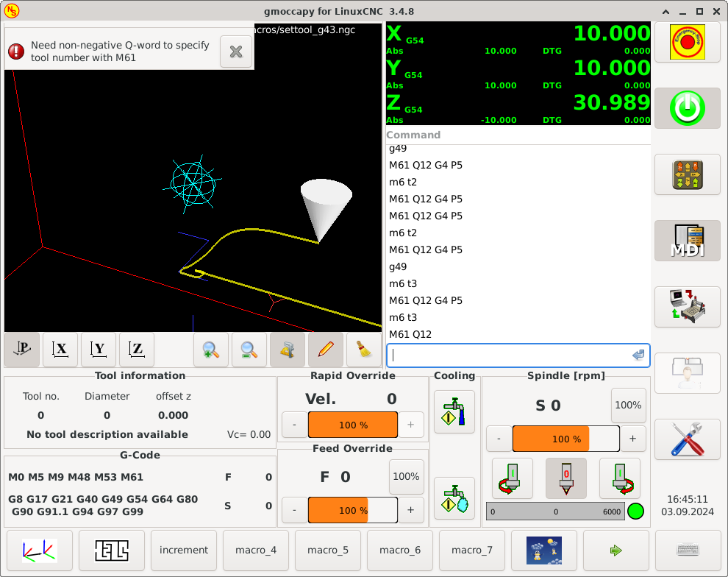Viewport: 728px width, 577px height.
Task: Adjust the Rapid Override slider
Action: 353,425
